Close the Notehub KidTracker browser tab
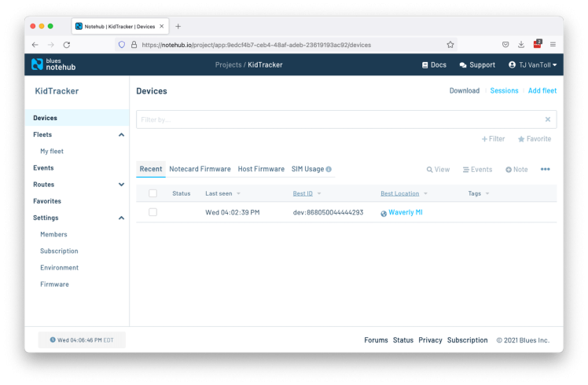This screenshot has height=385, width=588. 162,26
